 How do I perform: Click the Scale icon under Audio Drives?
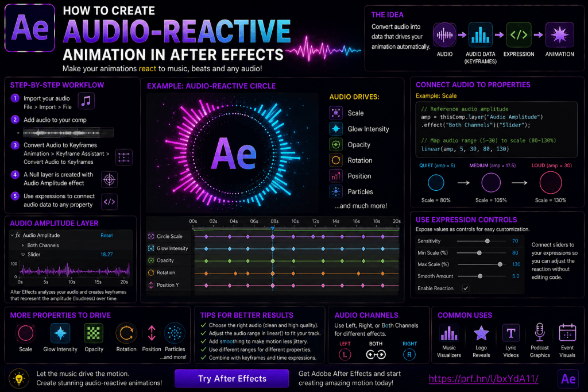tap(336, 113)
